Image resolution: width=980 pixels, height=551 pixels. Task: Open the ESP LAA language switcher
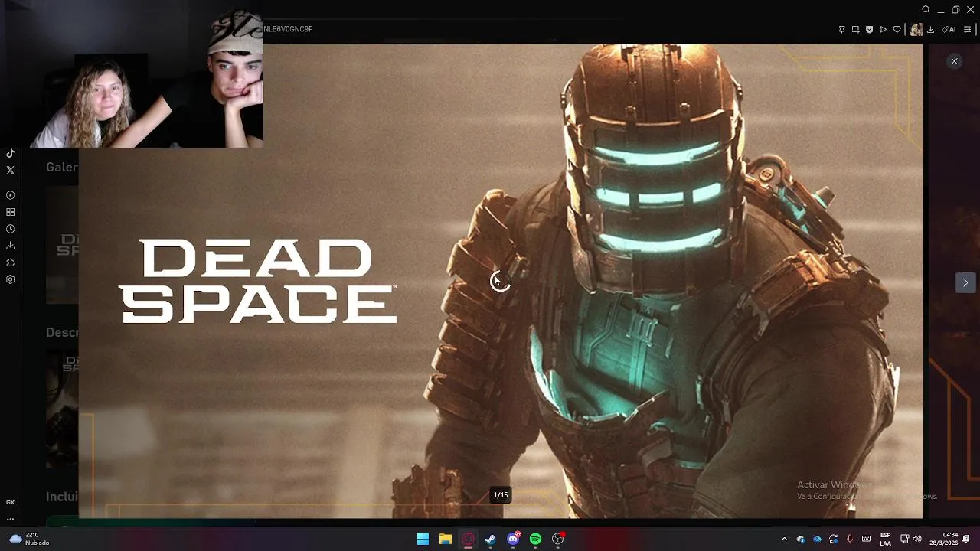pyautogui.click(x=885, y=540)
